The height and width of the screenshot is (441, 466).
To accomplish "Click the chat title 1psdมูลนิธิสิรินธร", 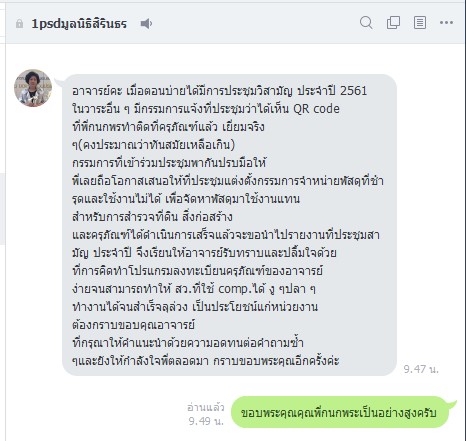I will point(79,24).
